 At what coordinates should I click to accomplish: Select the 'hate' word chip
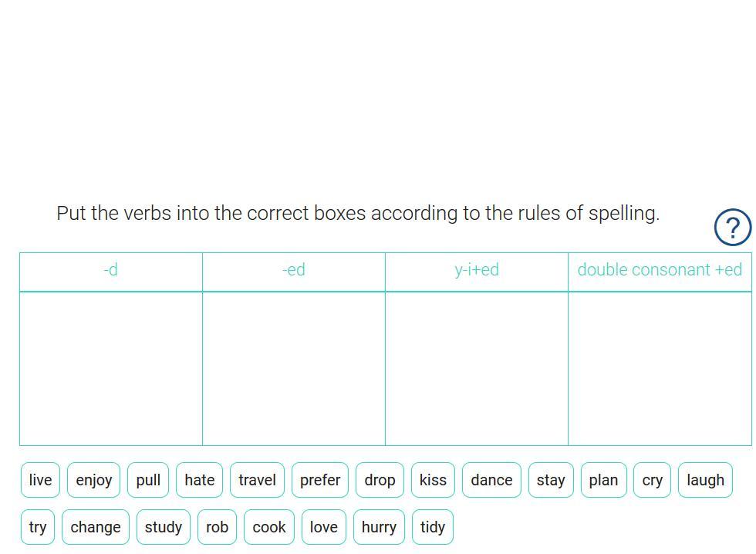point(200,480)
